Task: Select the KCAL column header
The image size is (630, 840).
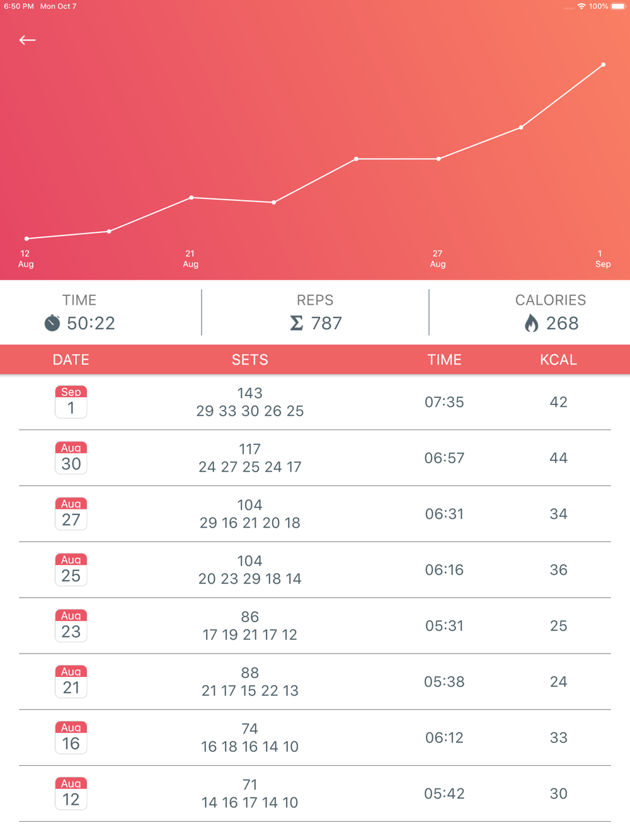Action: tap(559, 360)
